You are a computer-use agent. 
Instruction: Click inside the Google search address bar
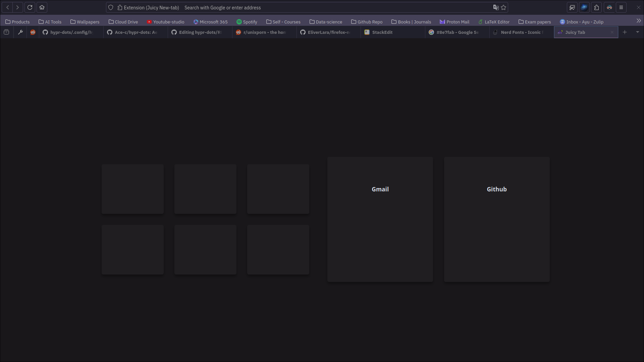tap(302, 7)
